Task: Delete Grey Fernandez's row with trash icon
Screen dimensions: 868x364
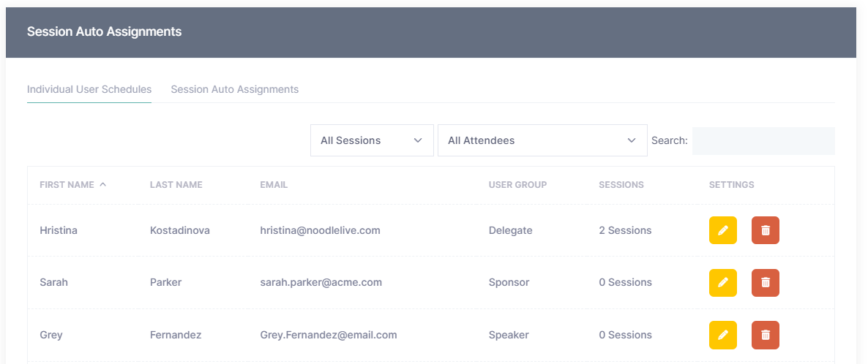Action: tap(765, 335)
